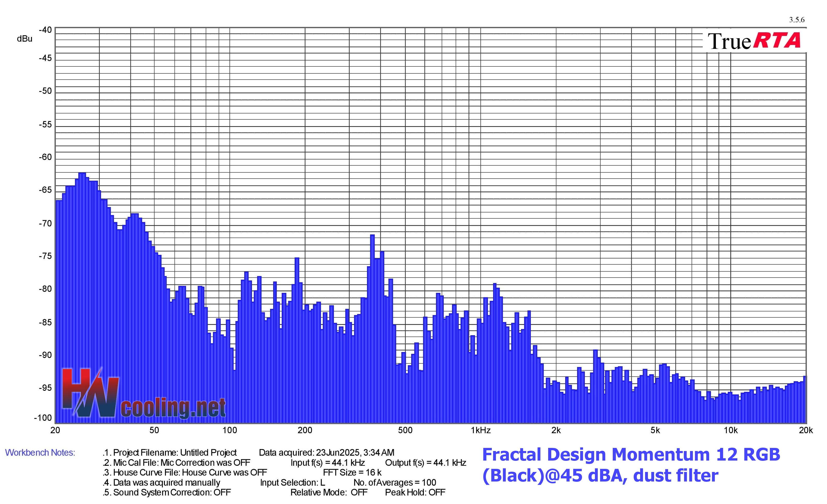Click the "Workbench Notes:" heading
The image size is (827, 504).
(x=40, y=453)
